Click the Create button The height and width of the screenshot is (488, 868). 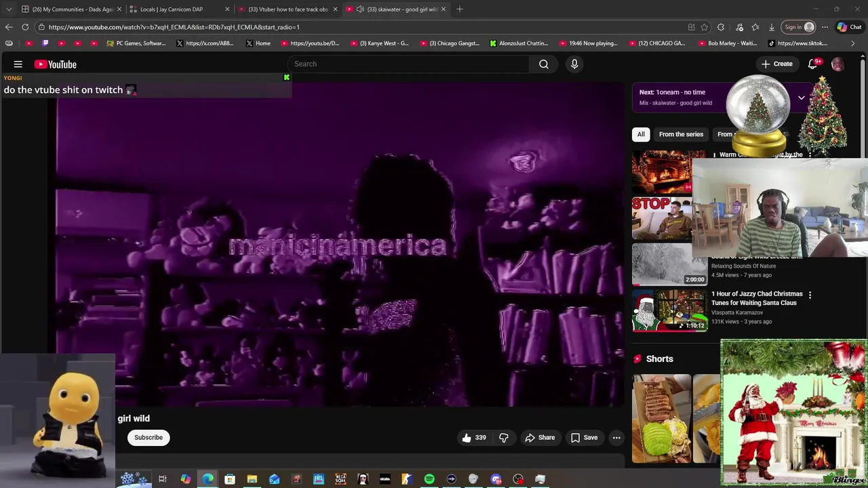776,64
